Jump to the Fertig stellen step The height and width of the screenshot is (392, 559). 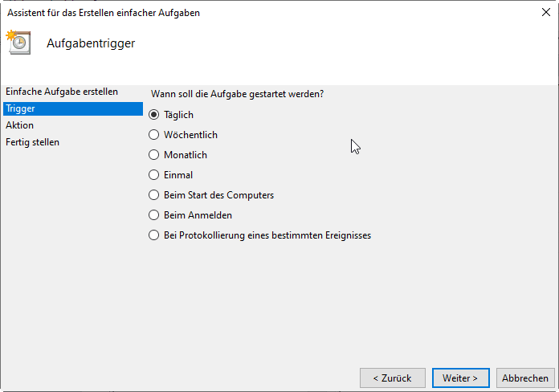click(33, 142)
